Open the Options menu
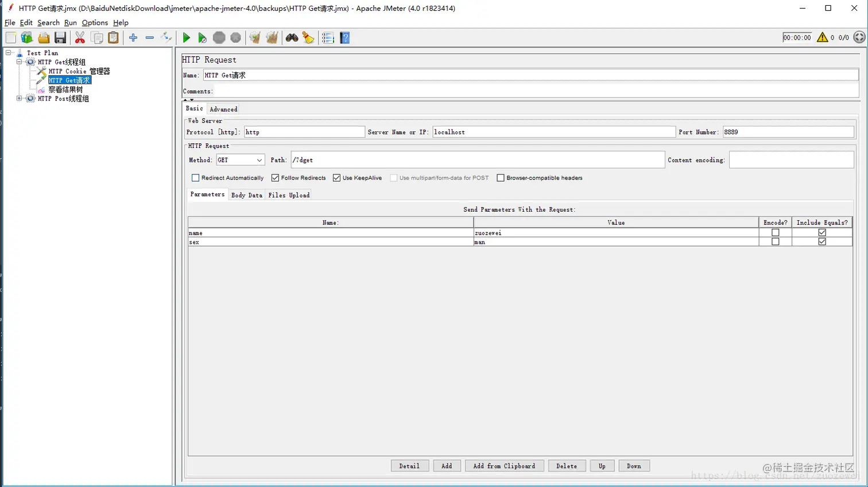This screenshot has width=868, height=487. pos(94,22)
